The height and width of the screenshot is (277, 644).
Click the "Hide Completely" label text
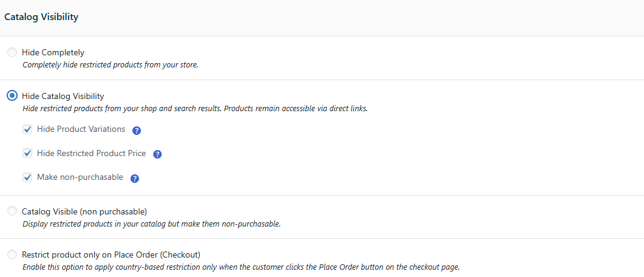[x=53, y=53]
